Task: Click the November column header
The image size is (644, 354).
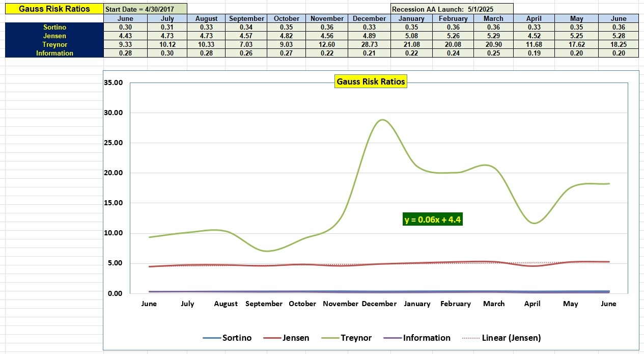Action: pos(327,18)
